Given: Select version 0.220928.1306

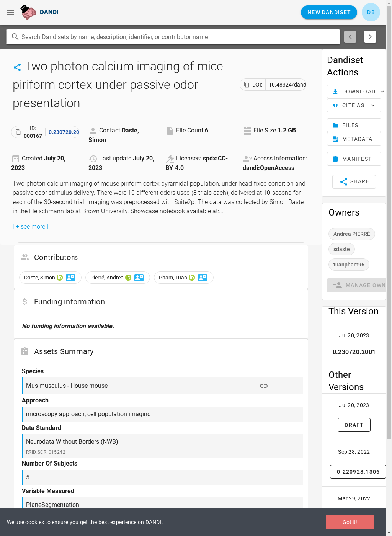Looking at the screenshot, I should tap(358, 472).
